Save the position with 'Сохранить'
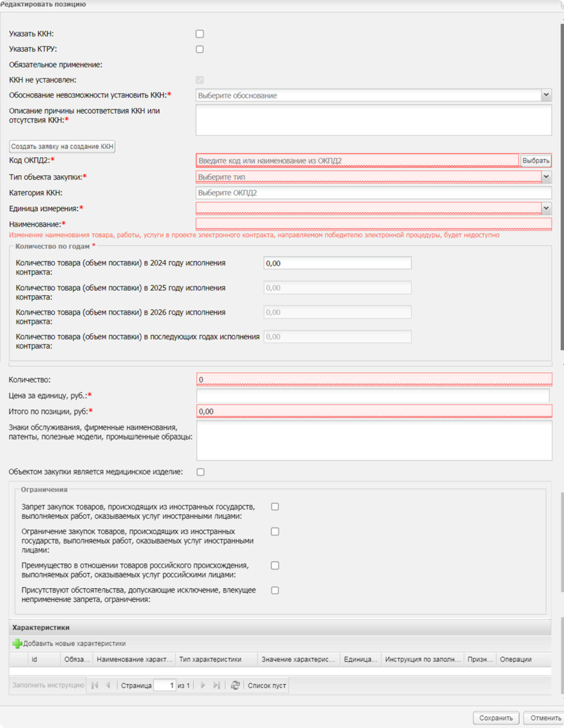Viewport: 564px width, 728px height. pyautogui.click(x=496, y=718)
